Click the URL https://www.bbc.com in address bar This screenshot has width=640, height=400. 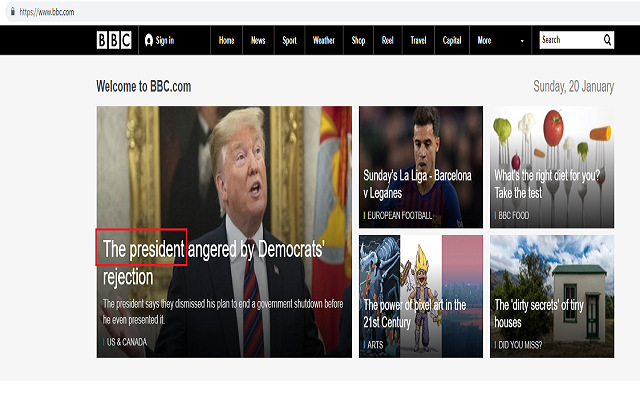click(47, 12)
